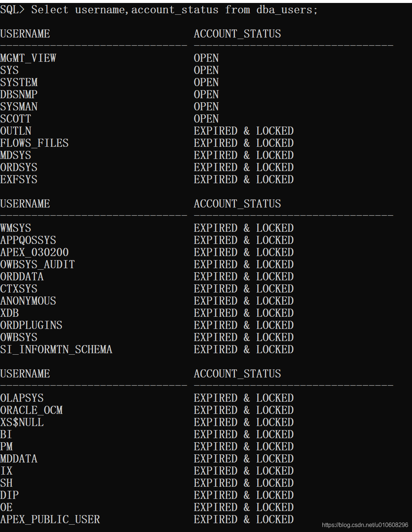
Task: Select the APEX_030200 username
Action: tap(35, 252)
